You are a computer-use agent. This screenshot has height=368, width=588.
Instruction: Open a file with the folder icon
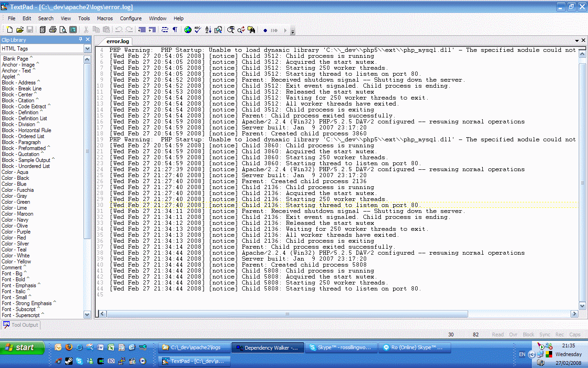(x=20, y=30)
